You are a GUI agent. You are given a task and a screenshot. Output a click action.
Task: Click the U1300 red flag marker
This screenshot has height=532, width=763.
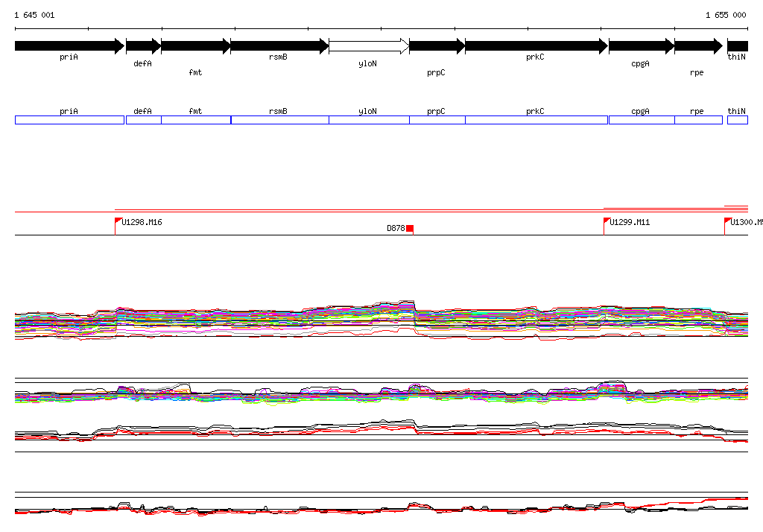tap(728, 221)
